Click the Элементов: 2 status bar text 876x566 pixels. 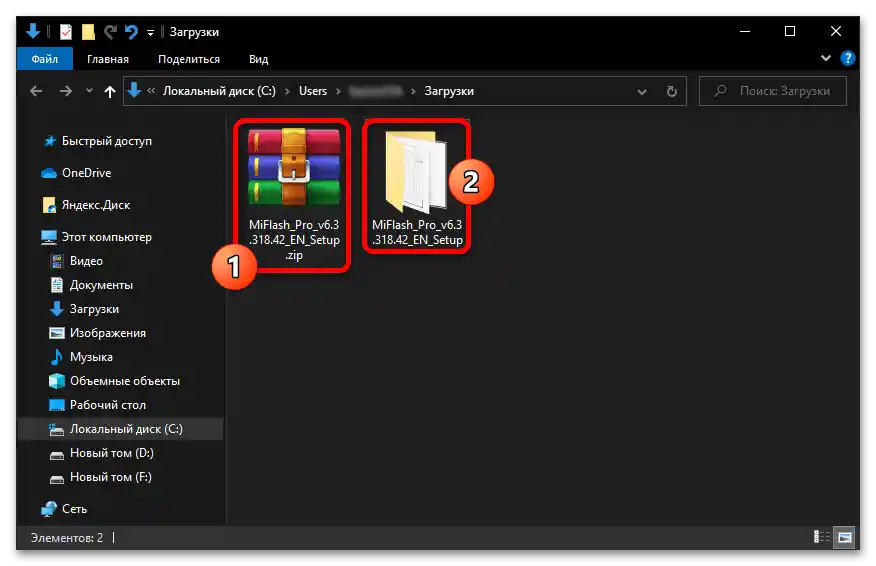67,538
